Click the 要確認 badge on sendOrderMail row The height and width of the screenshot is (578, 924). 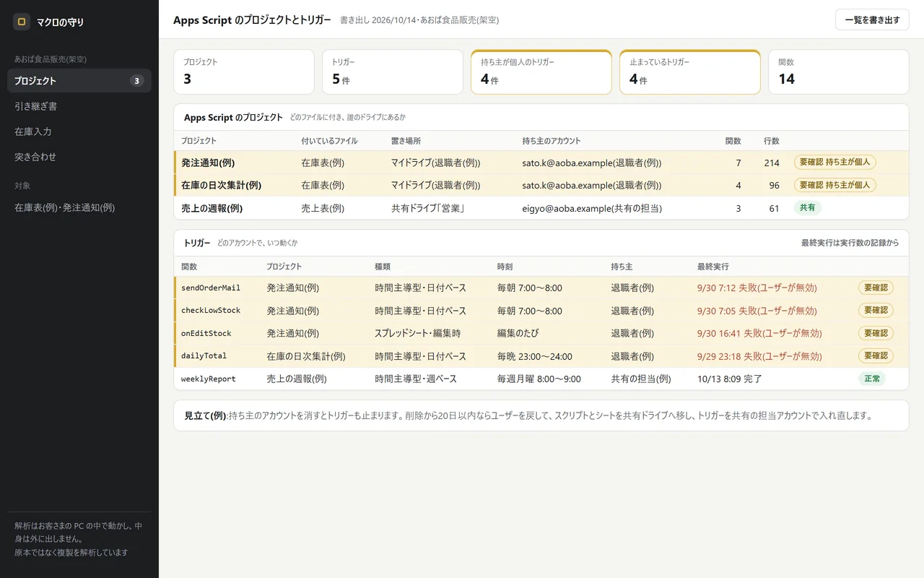point(876,288)
